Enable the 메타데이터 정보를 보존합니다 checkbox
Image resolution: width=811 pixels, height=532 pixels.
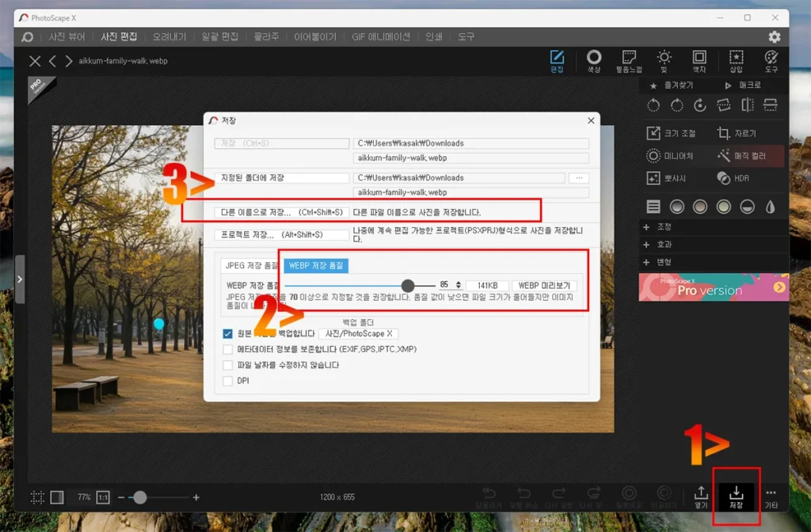coord(228,349)
